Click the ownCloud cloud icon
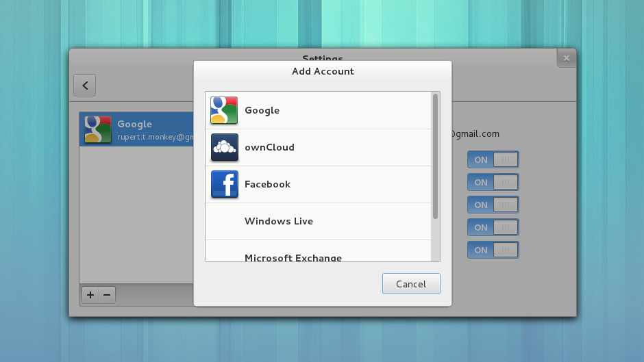Image resolution: width=644 pixels, height=362 pixels. tap(224, 147)
